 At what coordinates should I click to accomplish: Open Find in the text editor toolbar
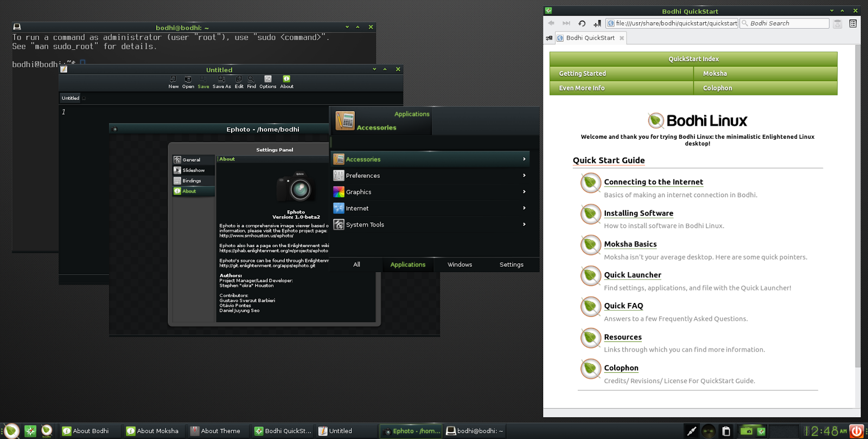tap(251, 82)
